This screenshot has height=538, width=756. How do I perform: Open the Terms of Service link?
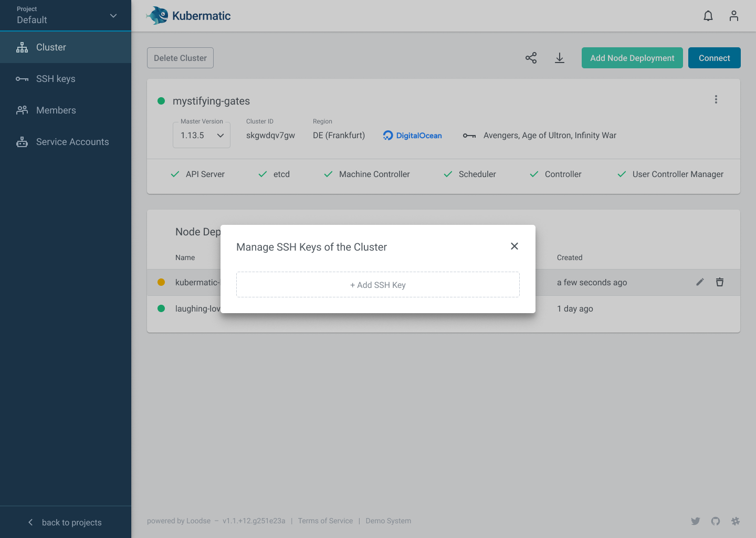325,521
